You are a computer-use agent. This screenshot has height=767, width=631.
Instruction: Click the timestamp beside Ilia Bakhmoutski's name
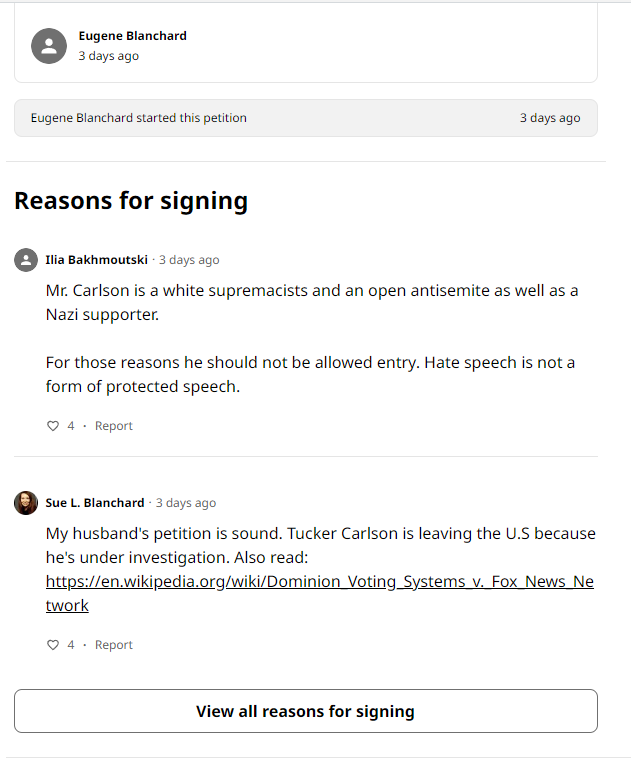[189, 260]
